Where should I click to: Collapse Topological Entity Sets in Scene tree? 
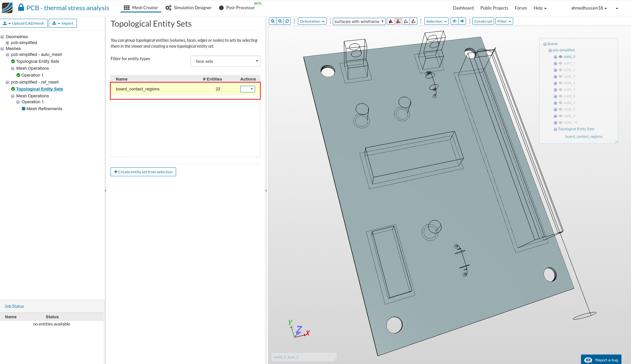(555, 129)
